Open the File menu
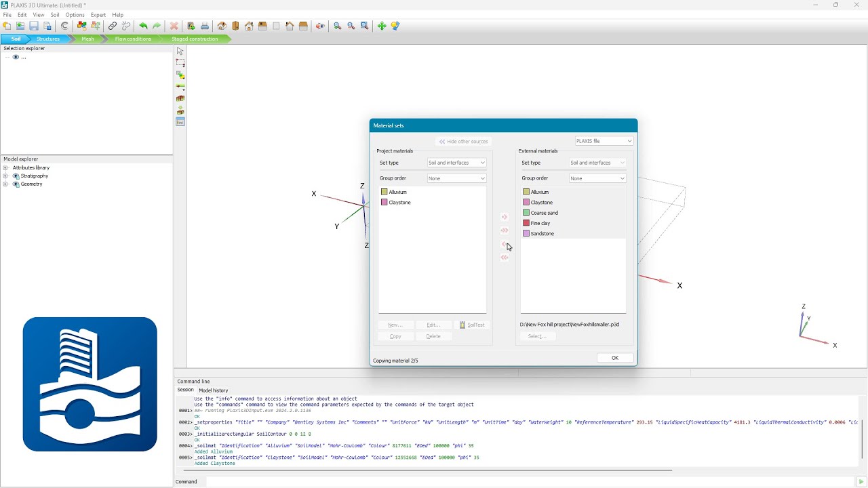 7,15
